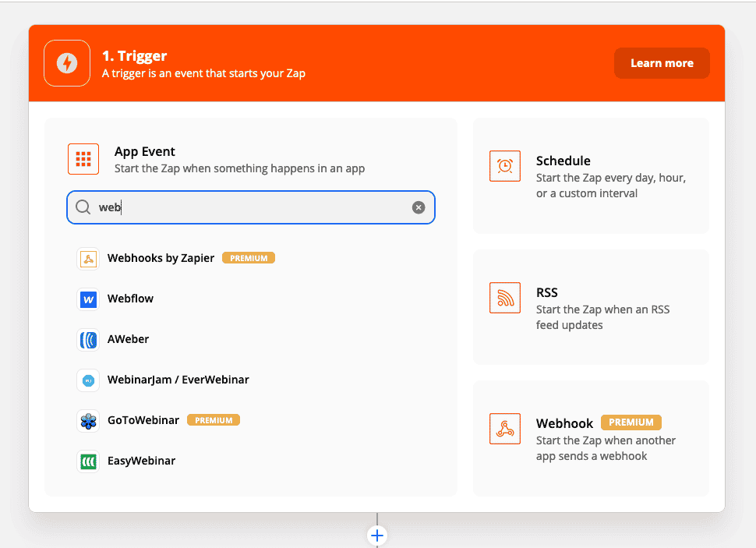Click the RSS feed icon
Viewport: 756px width, 548px height.
coord(505,298)
